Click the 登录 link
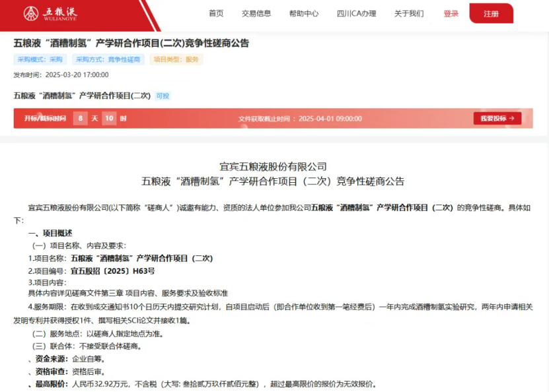549x392 pixels. [451, 13]
